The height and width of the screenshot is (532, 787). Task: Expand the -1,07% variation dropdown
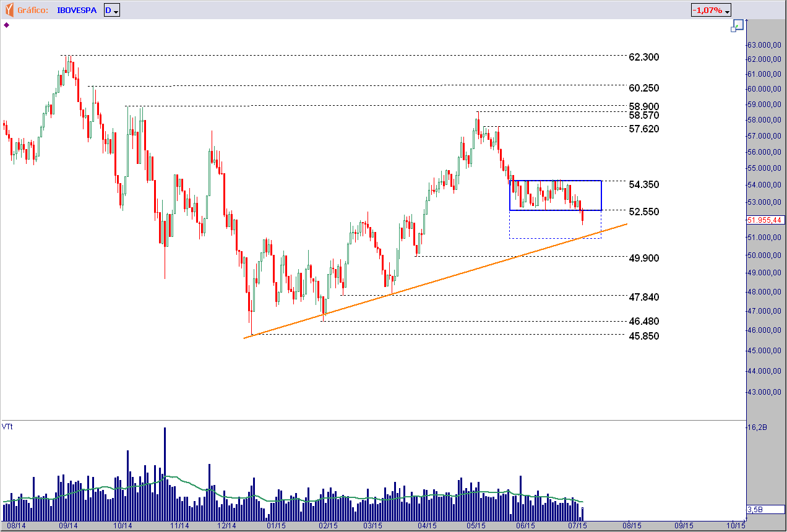712,11
